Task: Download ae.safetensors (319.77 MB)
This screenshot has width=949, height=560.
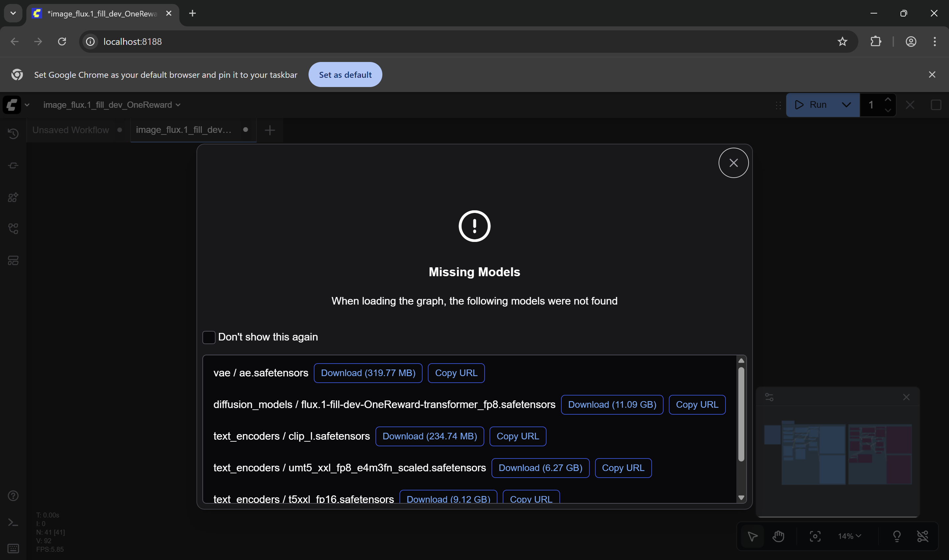Action: [x=368, y=373]
